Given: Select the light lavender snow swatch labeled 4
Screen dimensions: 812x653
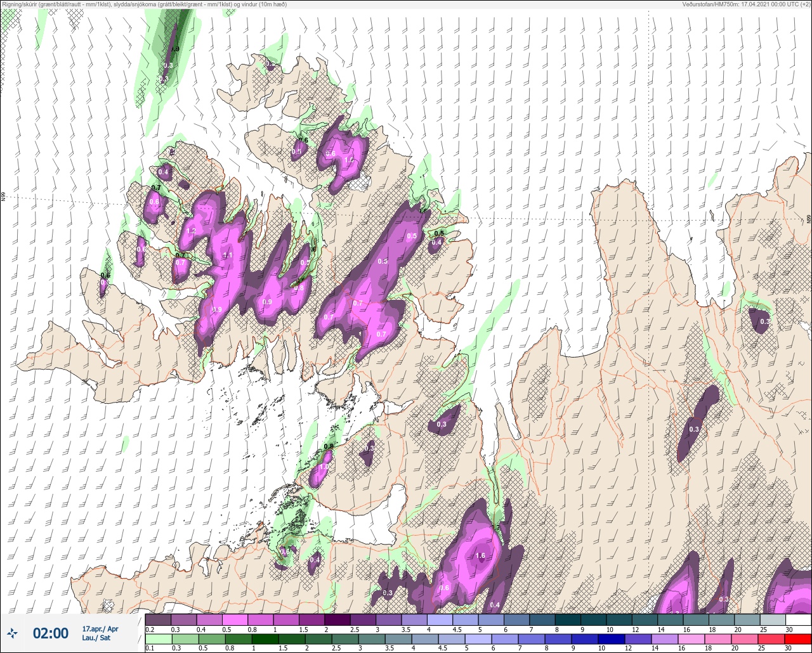Looking at the screenshot, I should click(x=440, y=619).
